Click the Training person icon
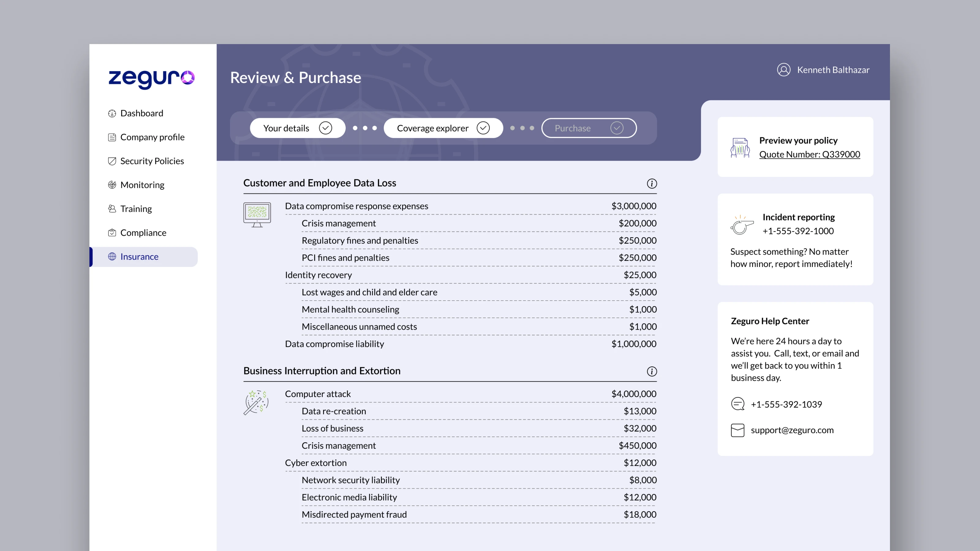The height and width of the screenshot is (551, 980). [x=112, y=209]
